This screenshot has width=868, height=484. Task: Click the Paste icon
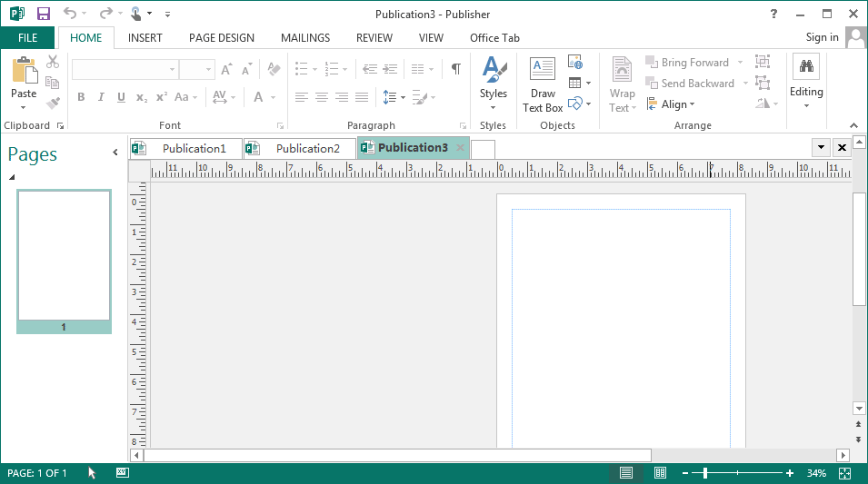(24, 72)
